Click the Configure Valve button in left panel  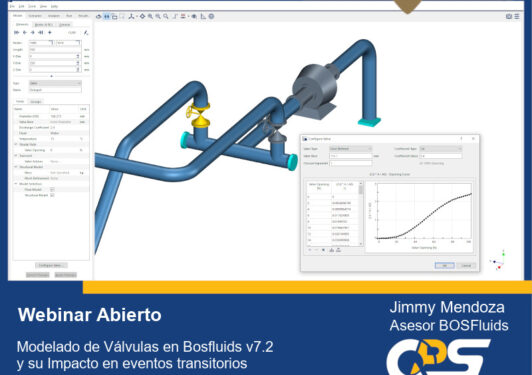tap(51, 265)
